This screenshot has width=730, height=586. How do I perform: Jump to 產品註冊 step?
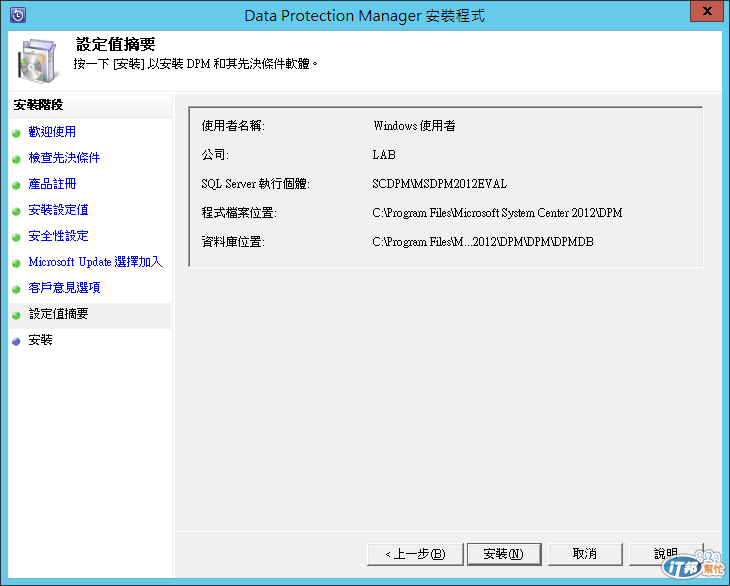pyautogui.click(x=52, y=184)
